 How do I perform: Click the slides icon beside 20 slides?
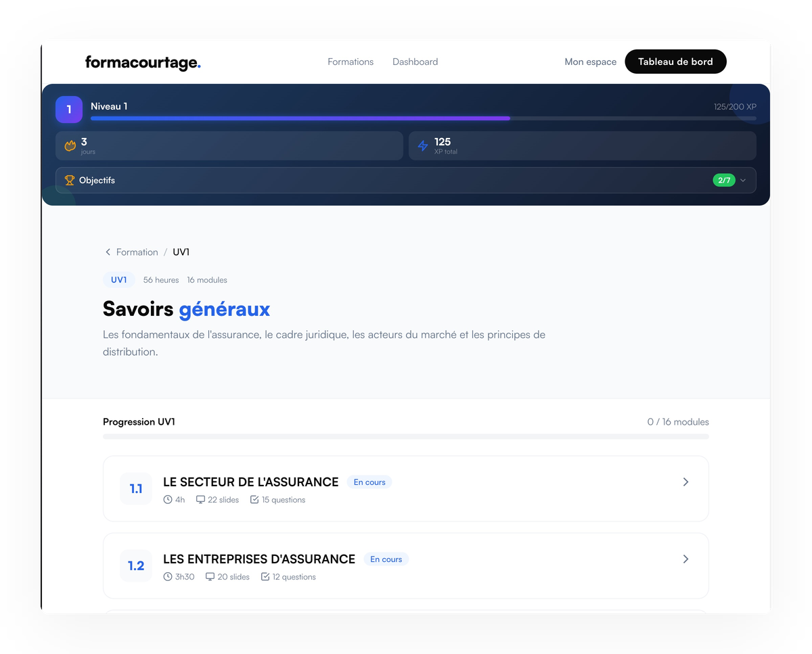coord(210,577)
